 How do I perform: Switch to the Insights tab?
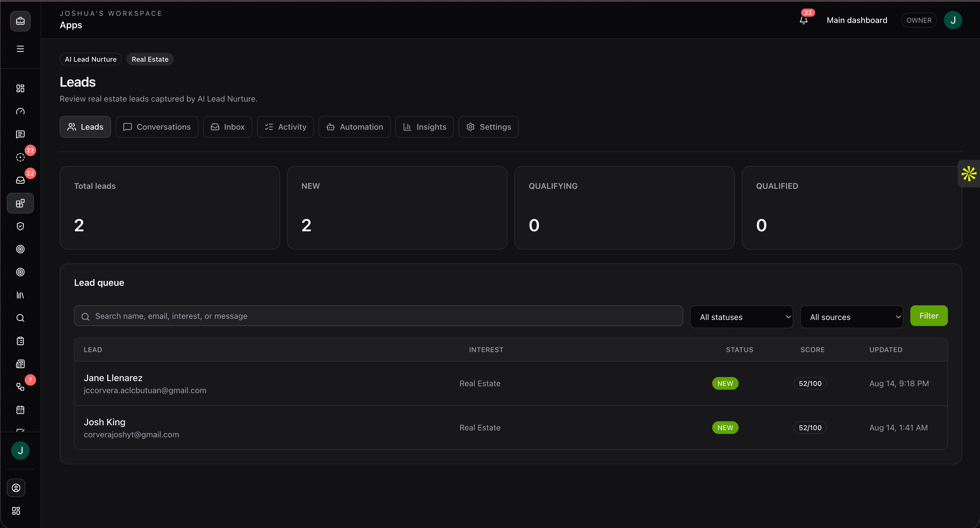click(425, 127)
